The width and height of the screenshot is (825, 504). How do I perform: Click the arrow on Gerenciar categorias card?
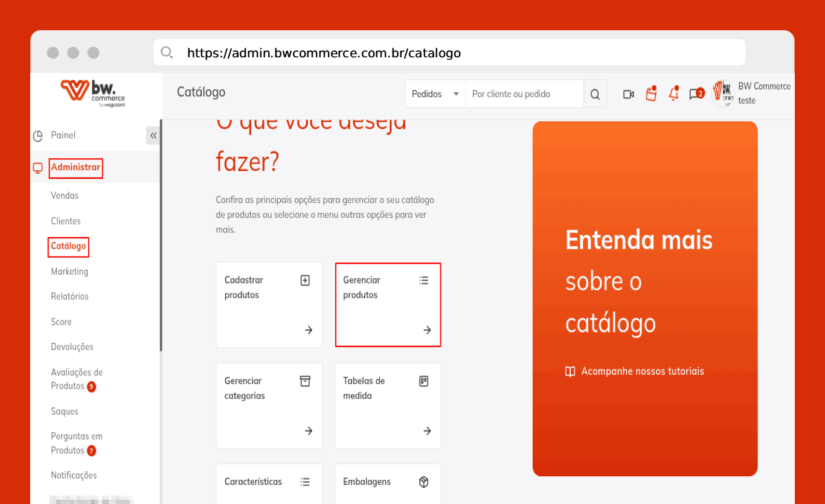click(x=309, y=431)
